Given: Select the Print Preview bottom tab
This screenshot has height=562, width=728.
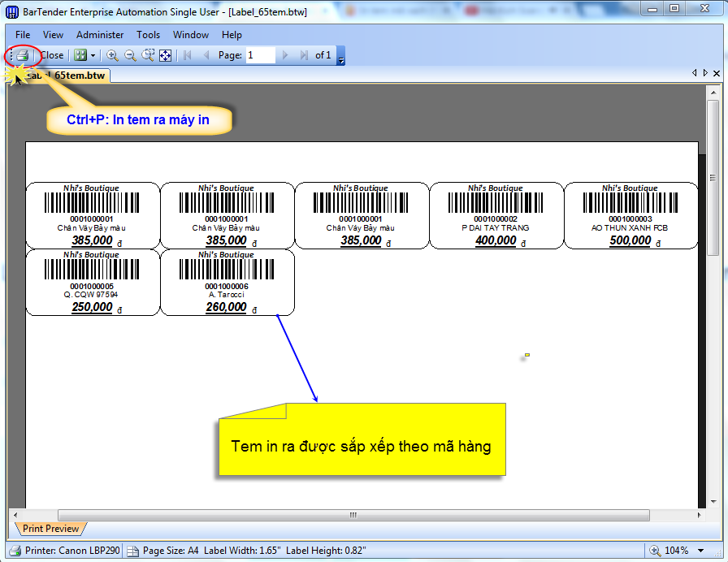Looking at the screenshot, I should pyautogui.click(x=50, y=529).
